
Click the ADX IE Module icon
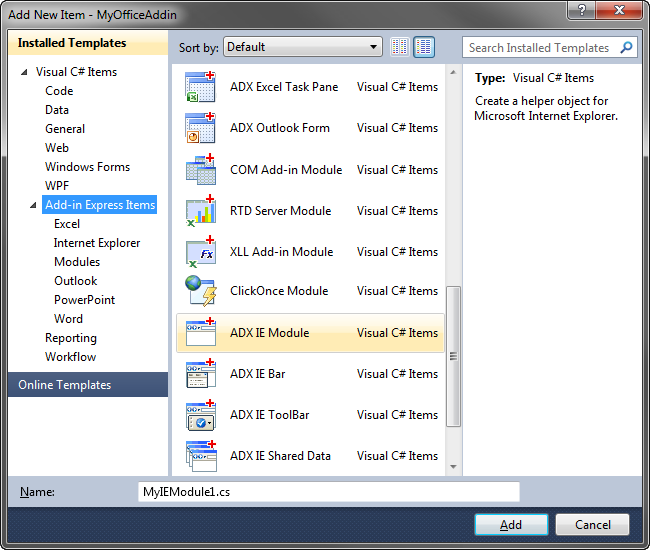(201, 332)
